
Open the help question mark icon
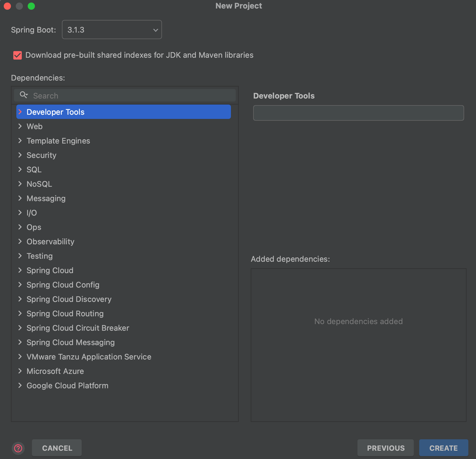tap(18, 448)
